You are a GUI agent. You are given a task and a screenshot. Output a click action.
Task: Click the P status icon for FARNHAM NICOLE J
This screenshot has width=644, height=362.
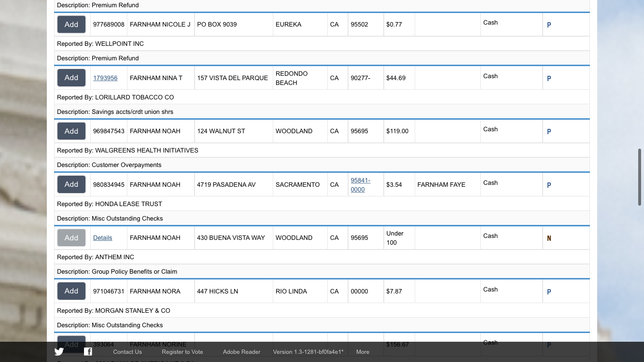[549, 25]
